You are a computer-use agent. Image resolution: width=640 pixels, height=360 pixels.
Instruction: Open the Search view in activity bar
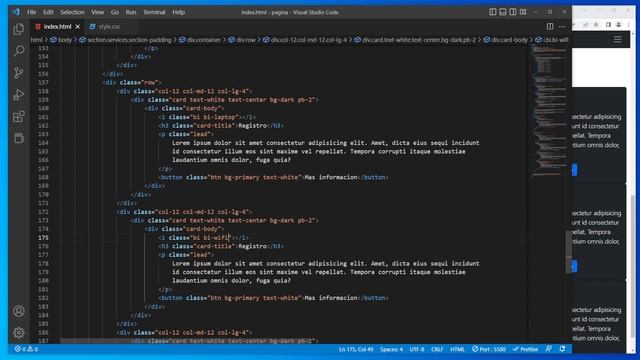coord(19,51)
